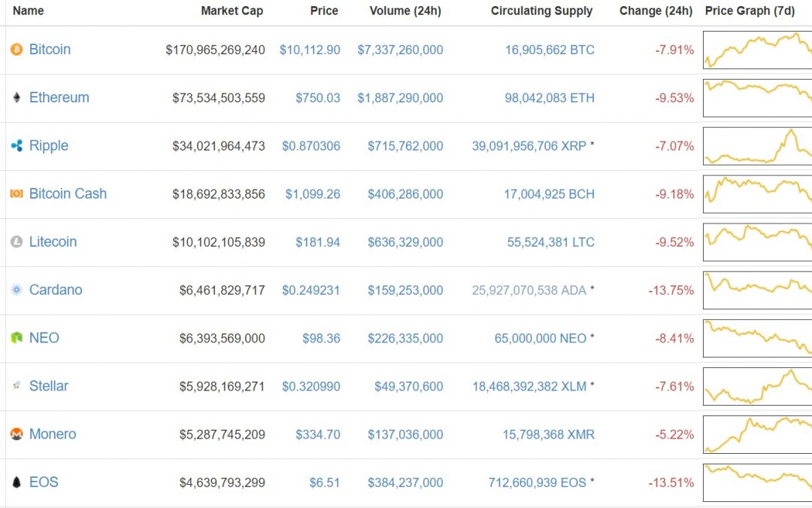The image size is (812, 508).
Task: Click the Cardano logo icon
Action: [15, 290]
